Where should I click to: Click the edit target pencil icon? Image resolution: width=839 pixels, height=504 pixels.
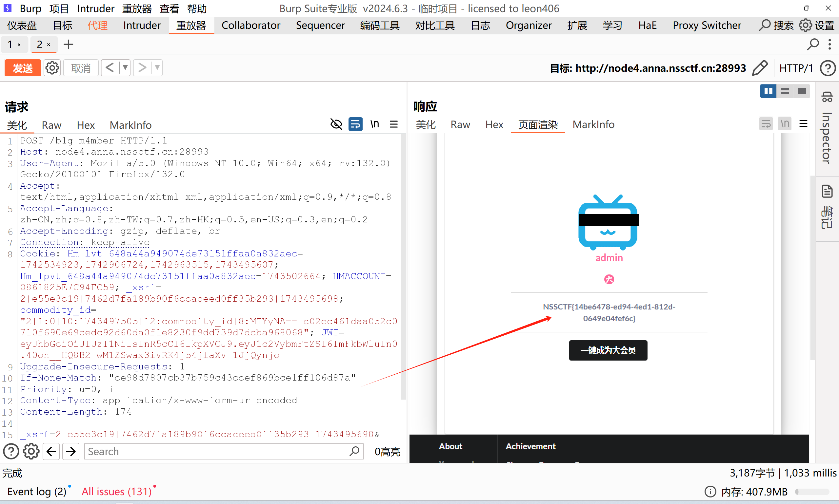[x=760, y=68]
